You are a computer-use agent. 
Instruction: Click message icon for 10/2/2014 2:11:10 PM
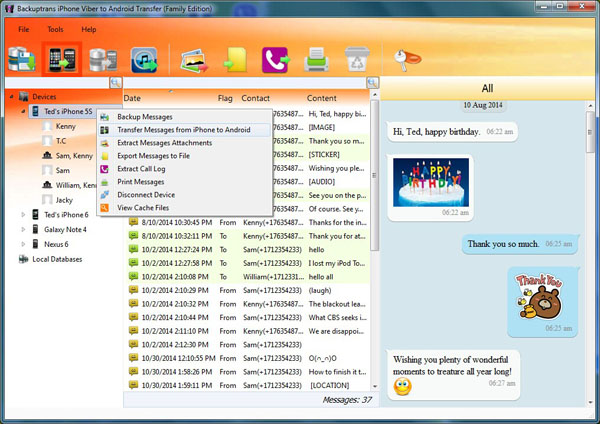point(133,330)
